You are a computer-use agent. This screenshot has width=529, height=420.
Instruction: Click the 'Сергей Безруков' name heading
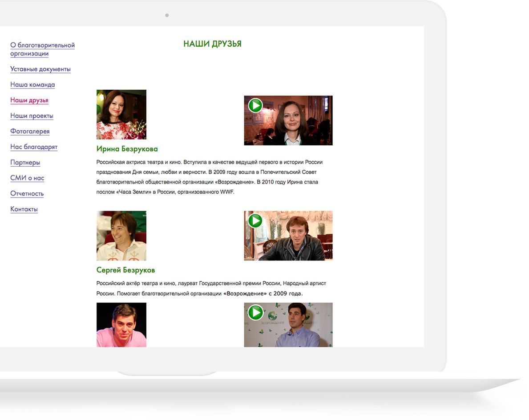[125, 270]
